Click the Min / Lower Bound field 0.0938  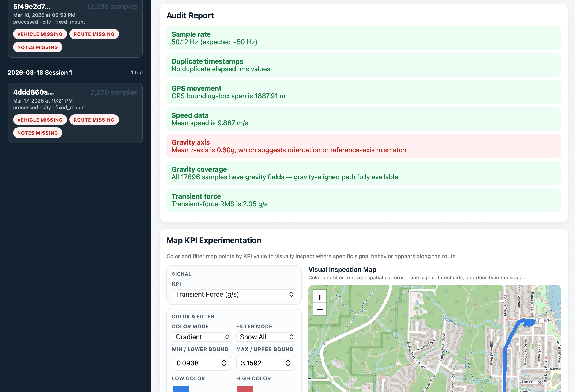point(202,363)
